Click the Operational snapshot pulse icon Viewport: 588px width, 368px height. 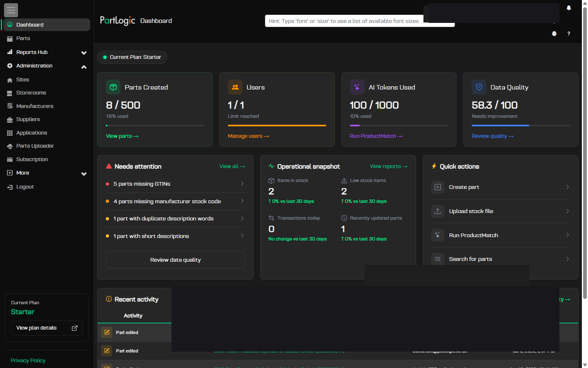(x=272, y=166)
